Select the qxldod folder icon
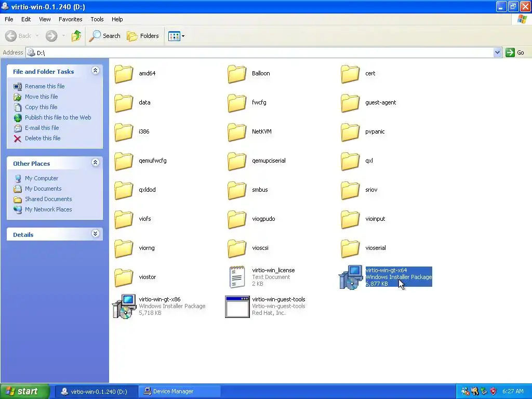This screenshot has width=532, height=399. (124, 191)
